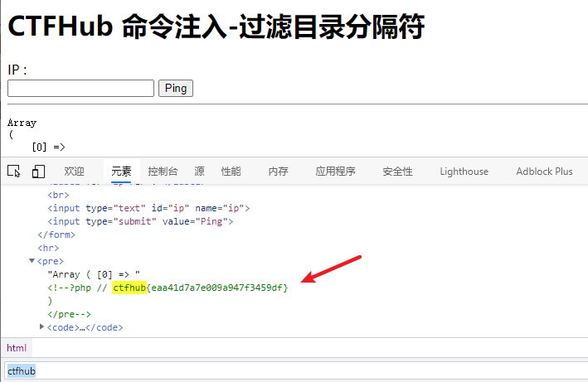Click the "[0] =>" output line on the page
This screenshot has height=382, width=588.
pyautogui.click(x=49, y=147)
